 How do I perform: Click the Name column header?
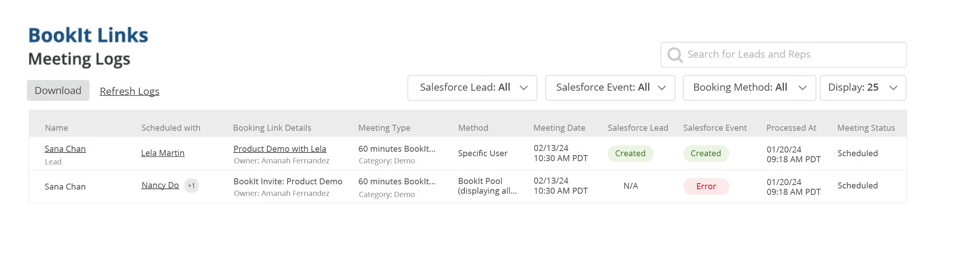(56, 128)
